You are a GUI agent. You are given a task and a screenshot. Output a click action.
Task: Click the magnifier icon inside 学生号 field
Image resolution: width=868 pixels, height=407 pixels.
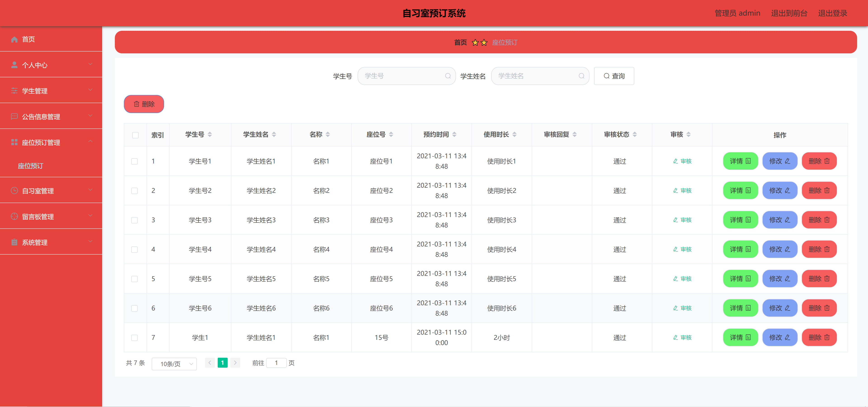(448, 76)
